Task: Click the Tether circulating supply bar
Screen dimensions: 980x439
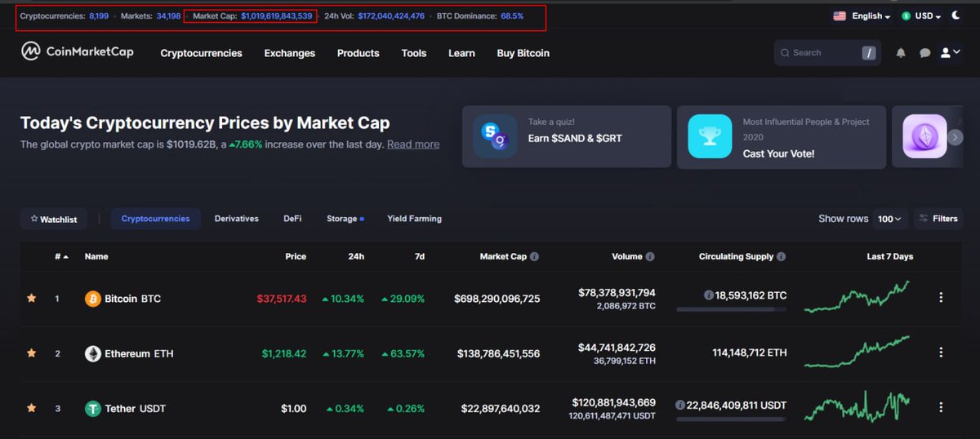Action: (732, 419)
